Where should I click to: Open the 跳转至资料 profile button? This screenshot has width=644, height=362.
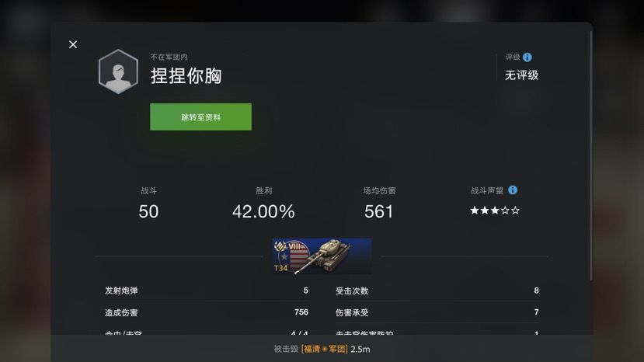(200, 117)
